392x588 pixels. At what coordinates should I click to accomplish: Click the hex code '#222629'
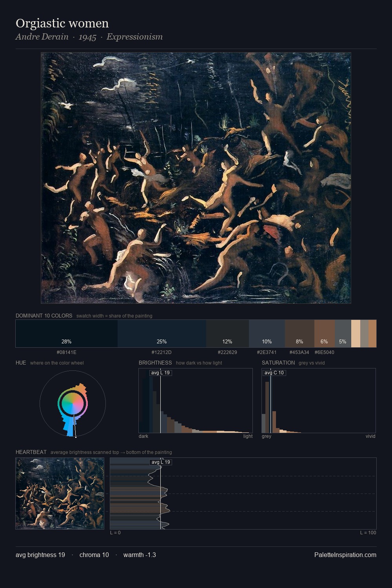pyautogui.click(x=227, y=352)
